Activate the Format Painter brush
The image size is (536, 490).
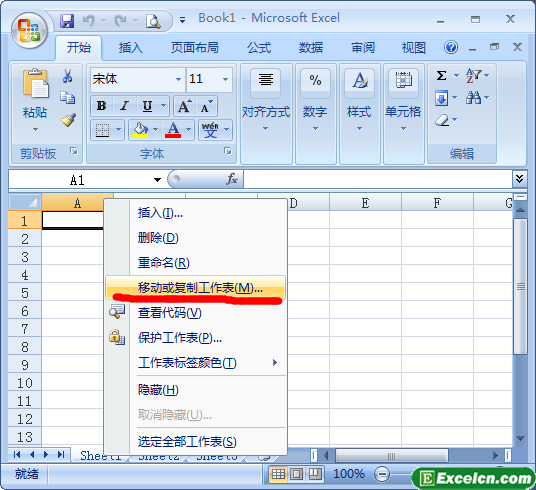coord(68,120)
